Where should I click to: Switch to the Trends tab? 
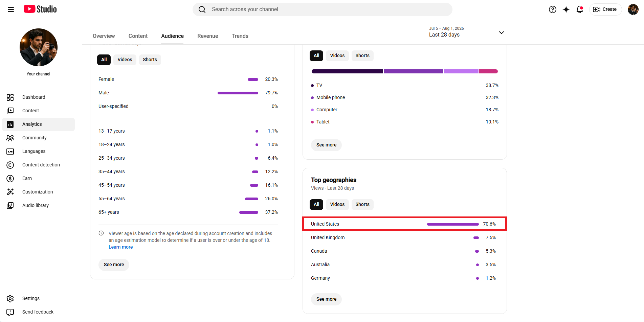point(240,36)
